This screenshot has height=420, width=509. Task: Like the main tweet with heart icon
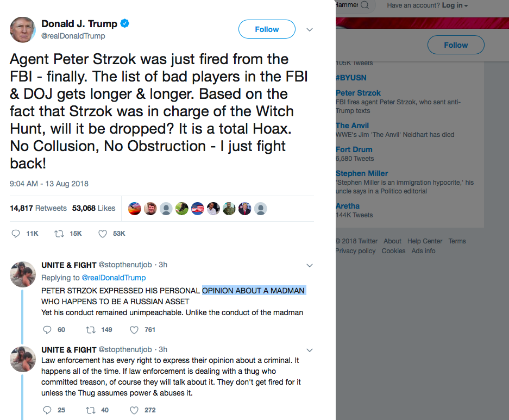(x=102, y=234)
